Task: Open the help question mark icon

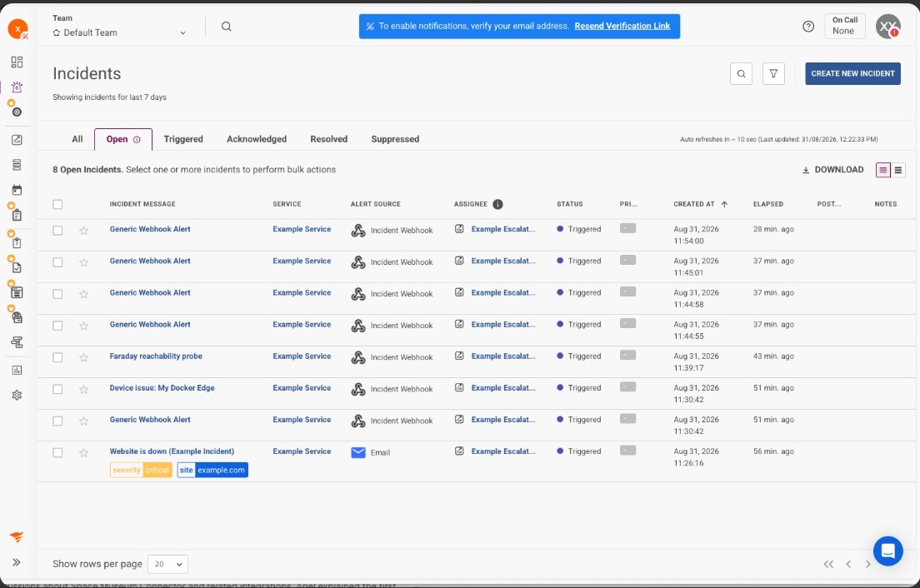Action: coord(808,27)
